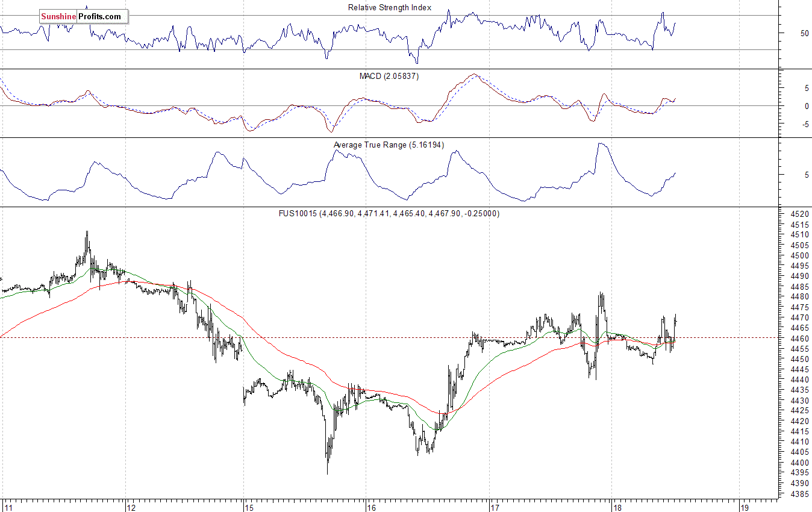Click the date label 19 on time axis
This screenshot has height=512, width=812.
pyautogui.click(x=745, y=507)
